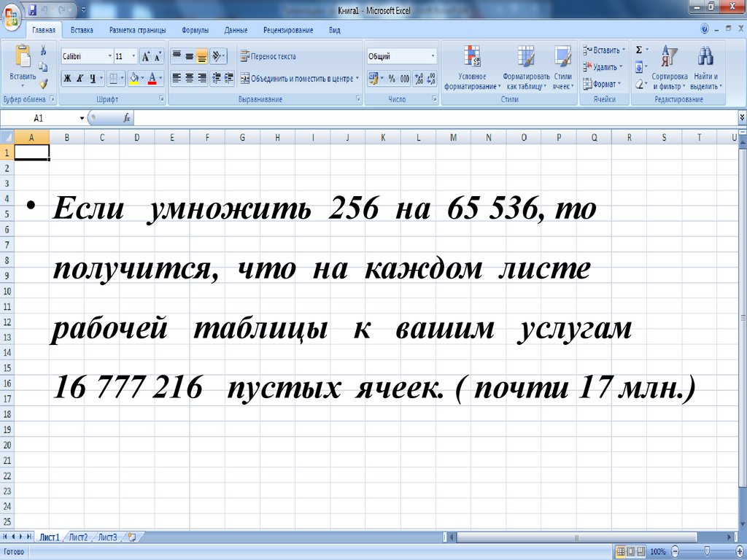Click the Copy icon in clipboard group
The width and height of the screenshot is (747, 560).
click(x=43, y=66)
